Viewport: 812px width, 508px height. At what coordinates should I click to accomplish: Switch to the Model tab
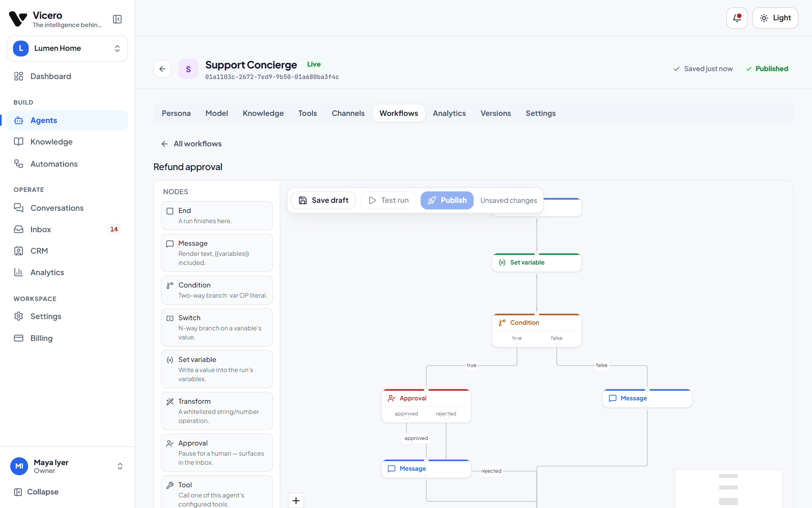click(217, 113)
